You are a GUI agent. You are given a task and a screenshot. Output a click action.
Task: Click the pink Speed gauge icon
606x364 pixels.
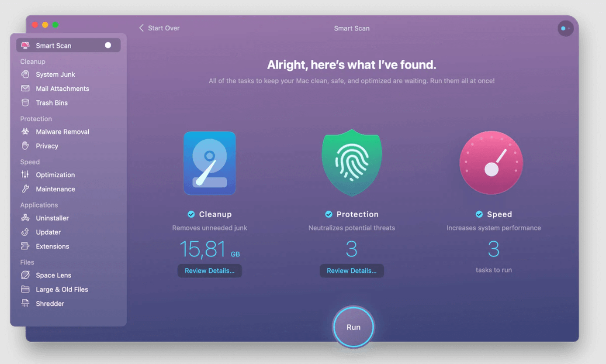point(491,163)
